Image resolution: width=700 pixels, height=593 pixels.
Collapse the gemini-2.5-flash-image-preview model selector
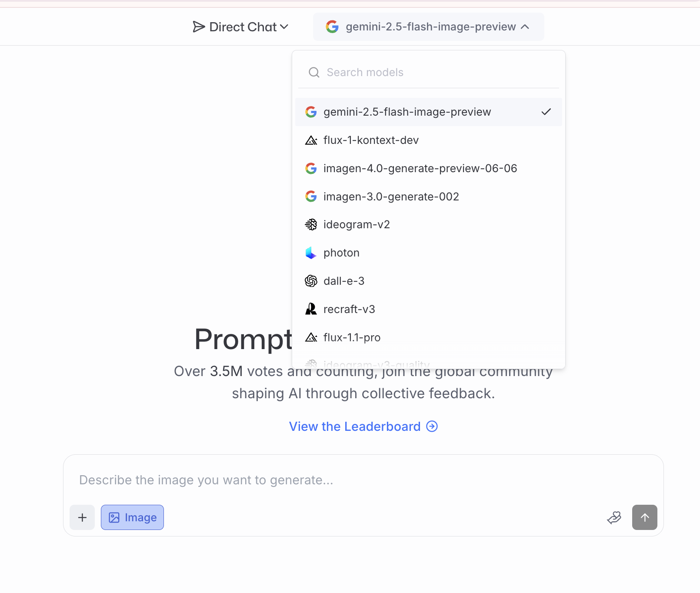point(428,27)
